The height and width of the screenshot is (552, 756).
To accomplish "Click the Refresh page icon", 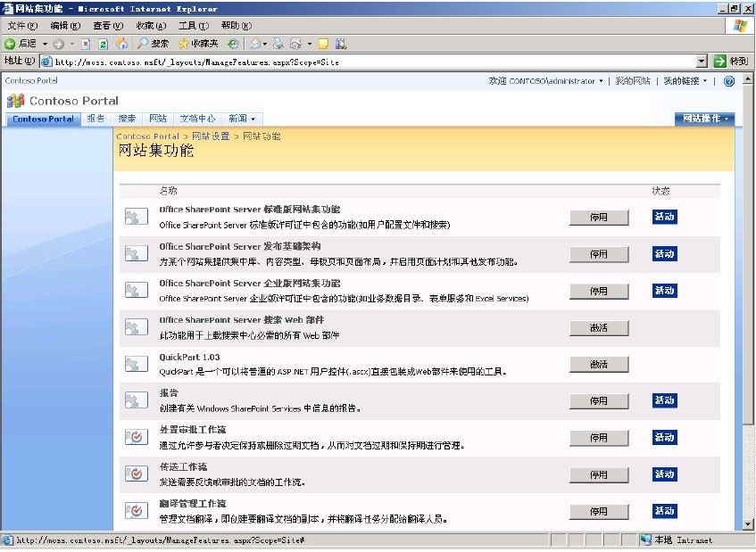I will [103, 44].
